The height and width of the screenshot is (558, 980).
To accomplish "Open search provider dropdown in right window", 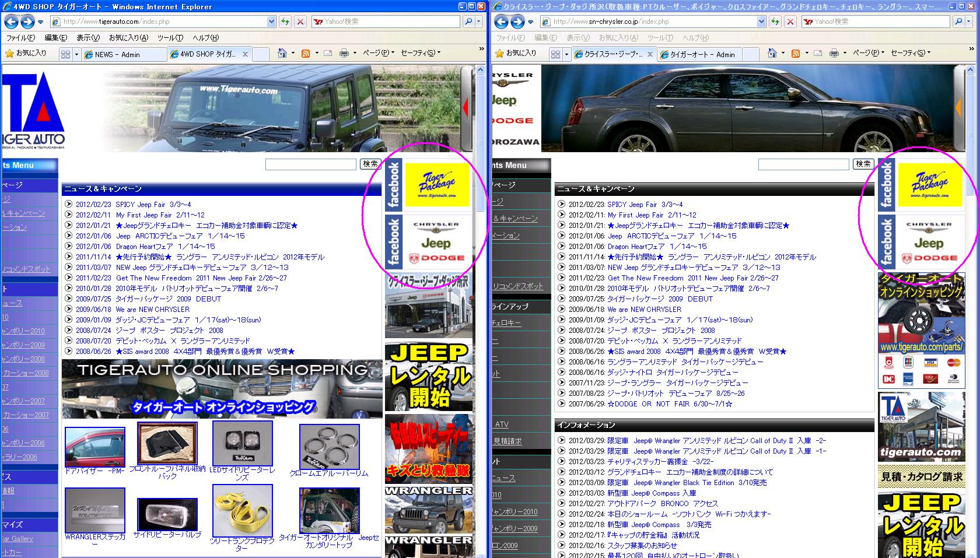I will pos(969,22).
